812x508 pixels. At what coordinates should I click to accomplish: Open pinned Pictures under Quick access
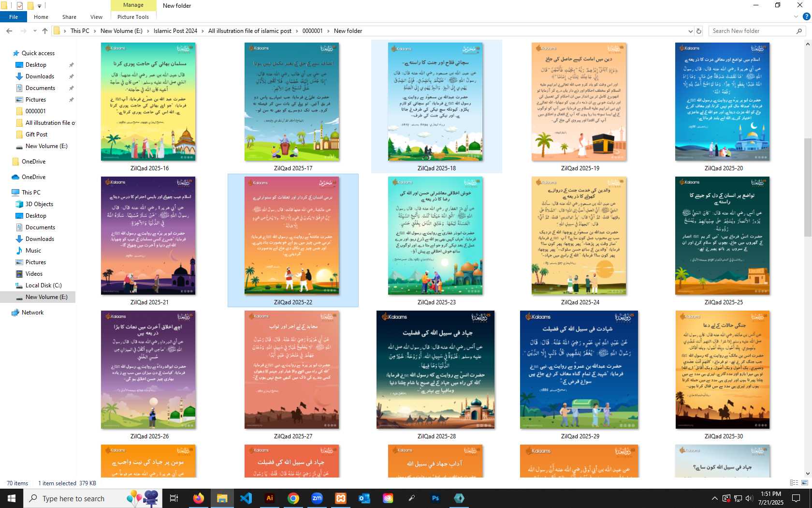coord(36,100)
